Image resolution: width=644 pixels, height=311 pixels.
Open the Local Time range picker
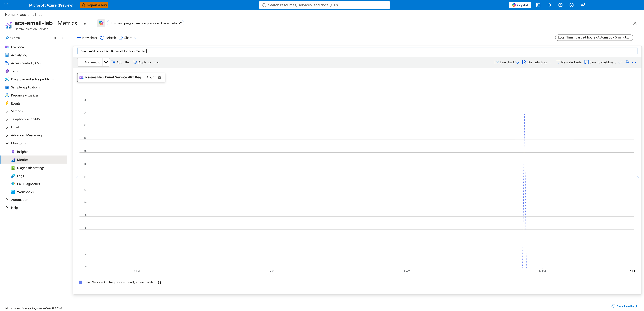(594, 37)
